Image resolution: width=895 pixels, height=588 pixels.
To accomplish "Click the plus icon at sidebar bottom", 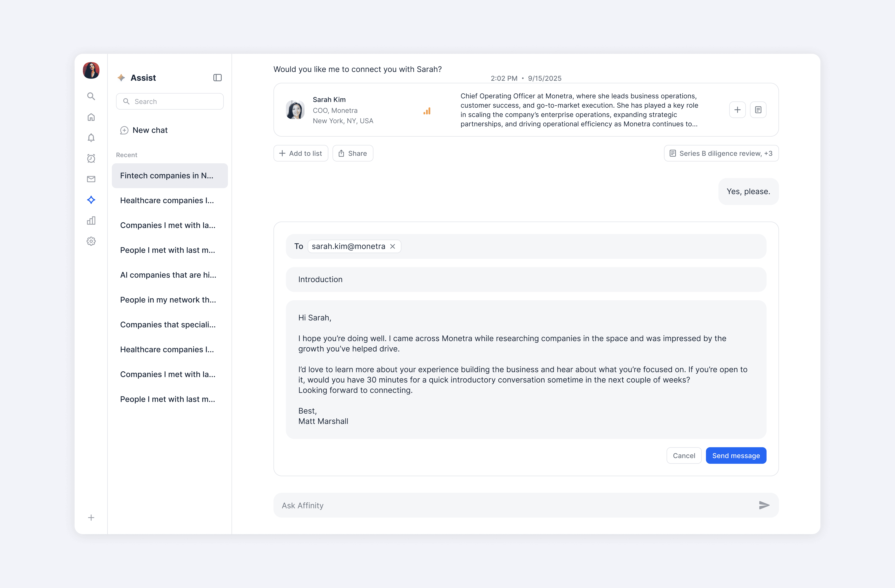I will [x=91, y=518].
